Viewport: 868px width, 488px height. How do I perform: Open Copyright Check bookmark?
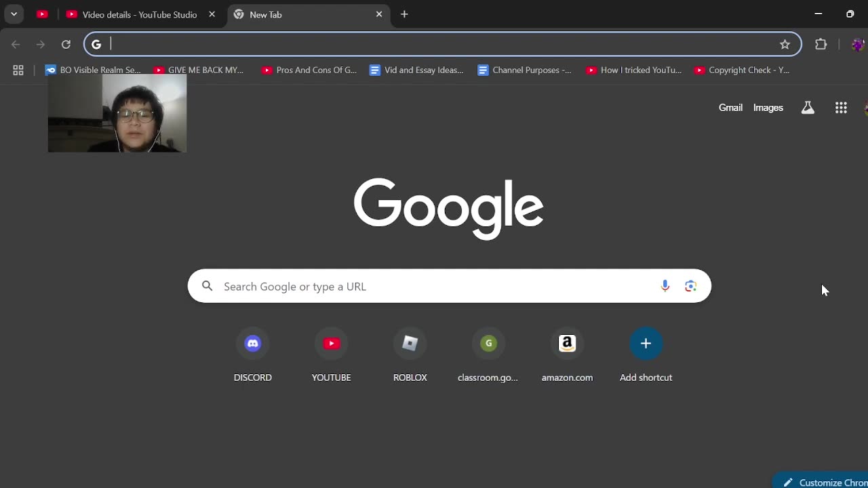(x=742, y=70)
